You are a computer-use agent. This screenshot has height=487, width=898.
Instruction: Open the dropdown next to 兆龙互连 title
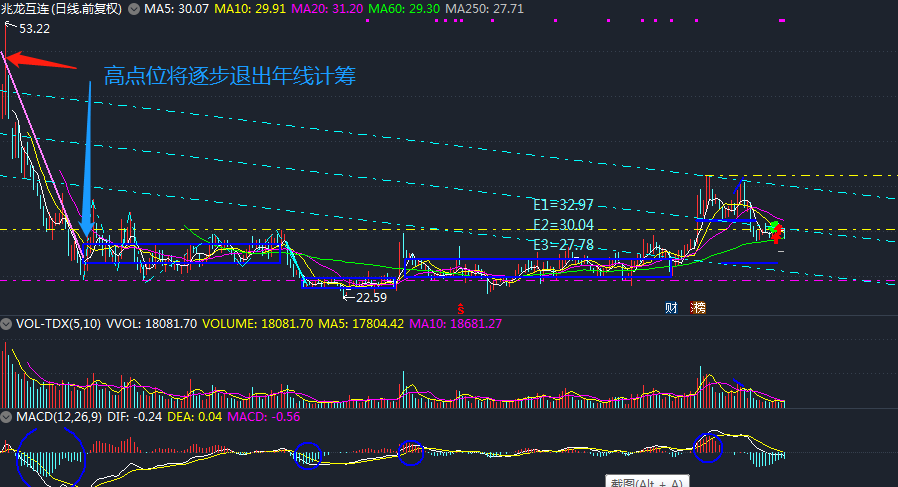point(133,9)
